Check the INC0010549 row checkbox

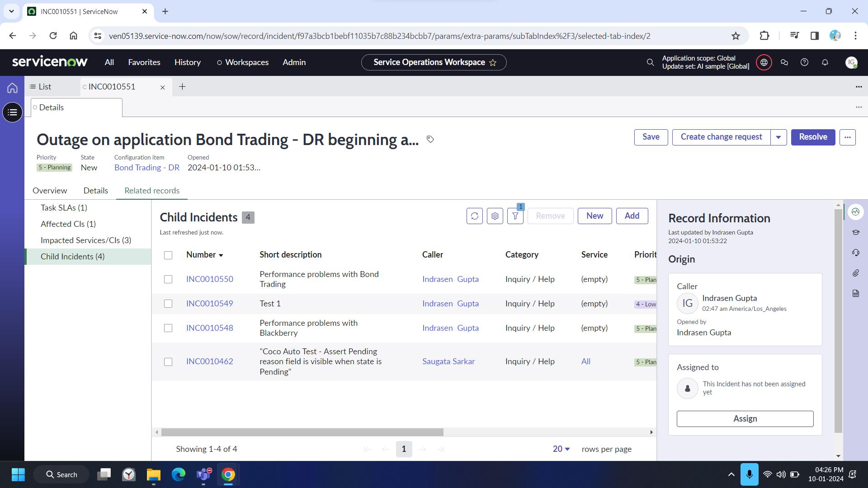(168, 304)
